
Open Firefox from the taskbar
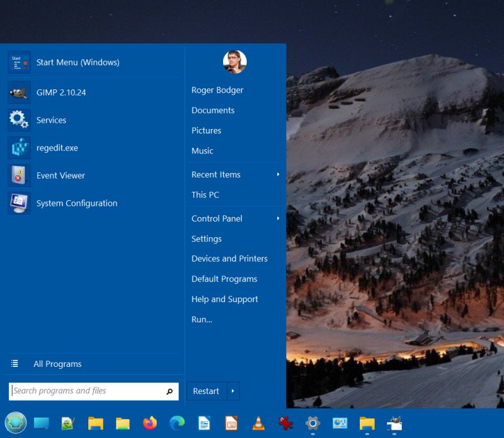(149, 424)
